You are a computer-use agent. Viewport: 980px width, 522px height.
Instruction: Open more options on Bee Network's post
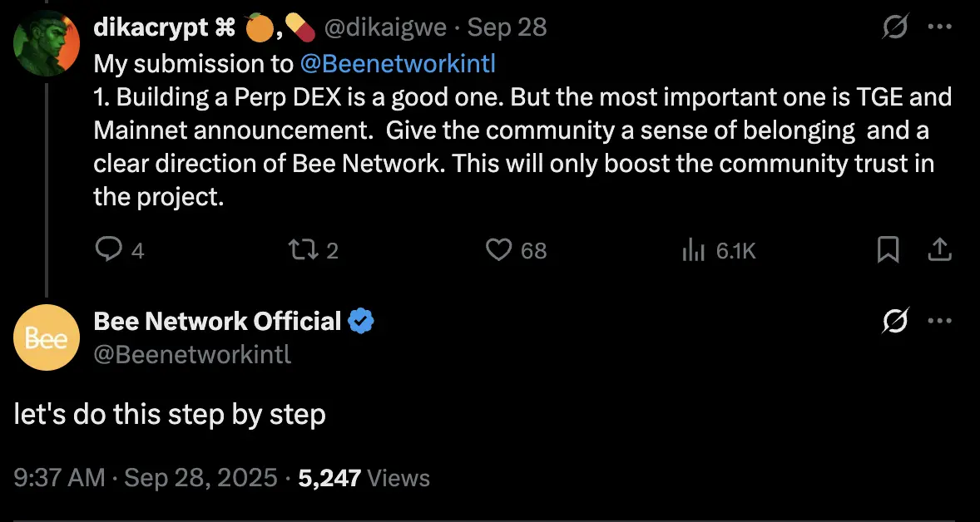pyautogui.click(x=940, y=322)
